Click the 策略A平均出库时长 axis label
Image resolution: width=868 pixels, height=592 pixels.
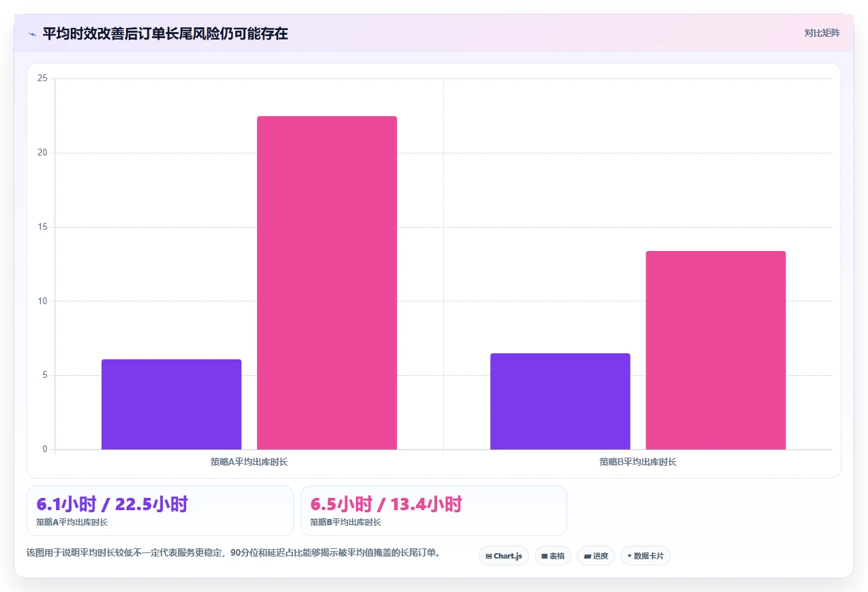pyautogui.click(x=249, y=462)
